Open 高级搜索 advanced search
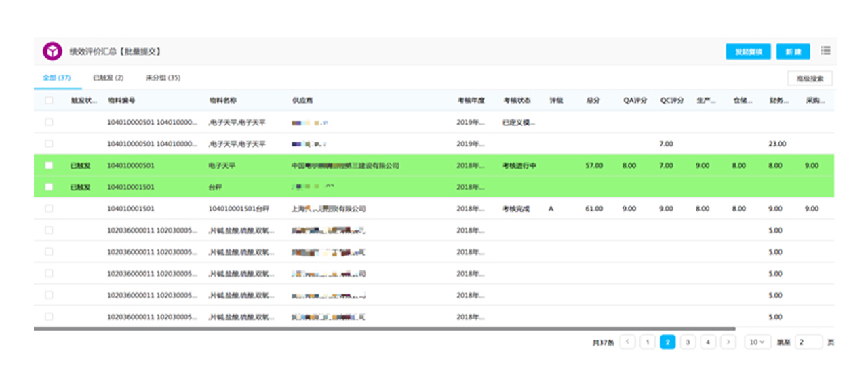Screen dimensions: 868x383 point(810,79)
